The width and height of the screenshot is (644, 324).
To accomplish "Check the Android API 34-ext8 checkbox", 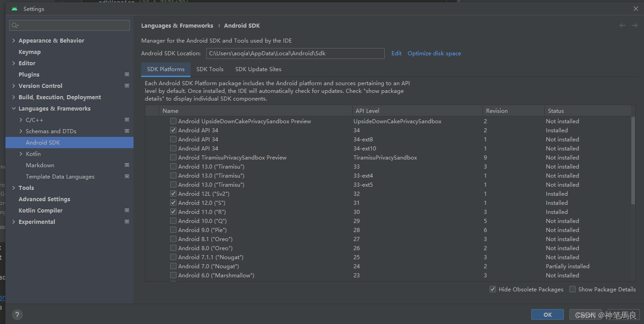I will pyautogui.click(x=173, y=139).
